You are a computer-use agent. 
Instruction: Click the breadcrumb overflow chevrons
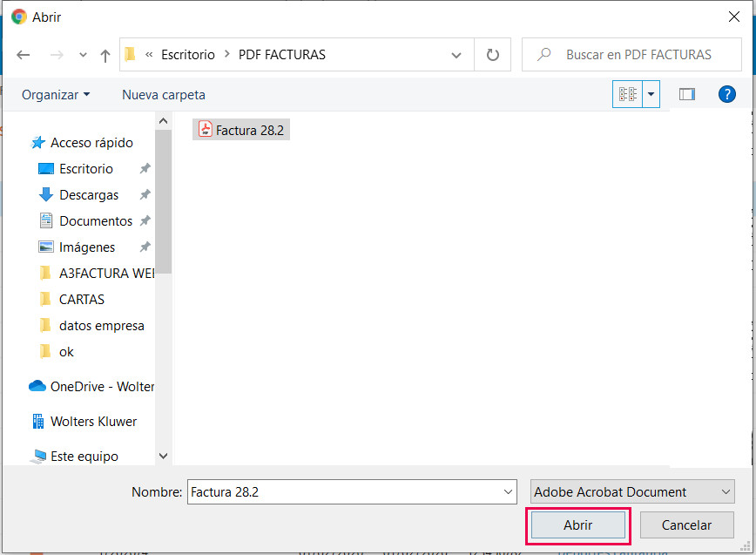(149, 55)
